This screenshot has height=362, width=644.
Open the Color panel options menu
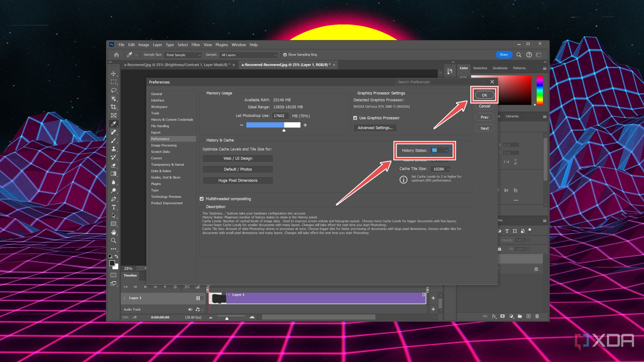click(545, 68)
